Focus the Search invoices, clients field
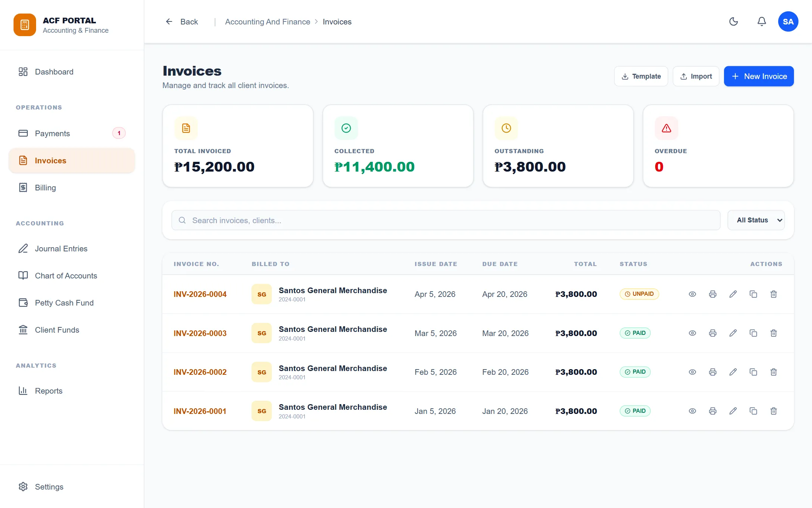The image size is (812, 508). click(446, 220)
